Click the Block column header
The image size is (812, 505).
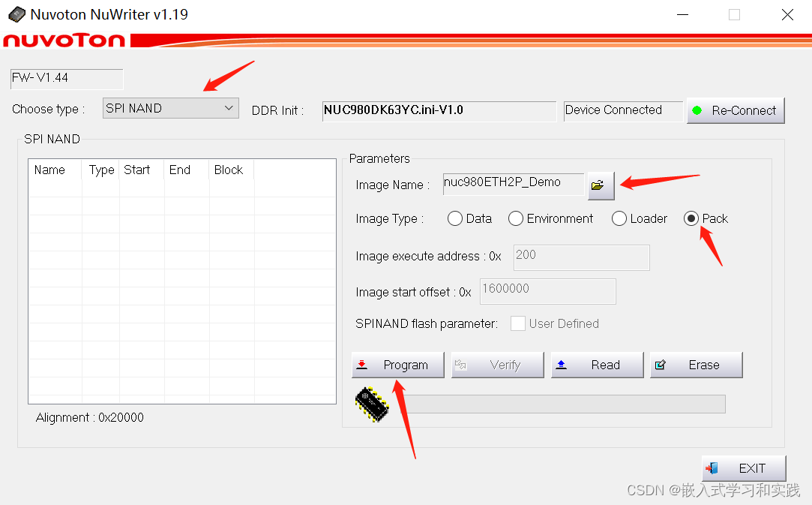click(228, 170)
